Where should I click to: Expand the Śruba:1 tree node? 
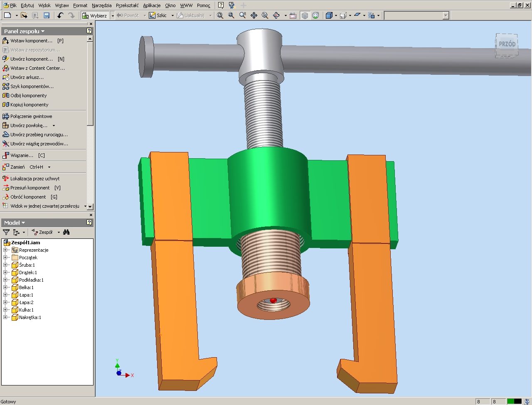pyautogui.click(x=5, y=265)
